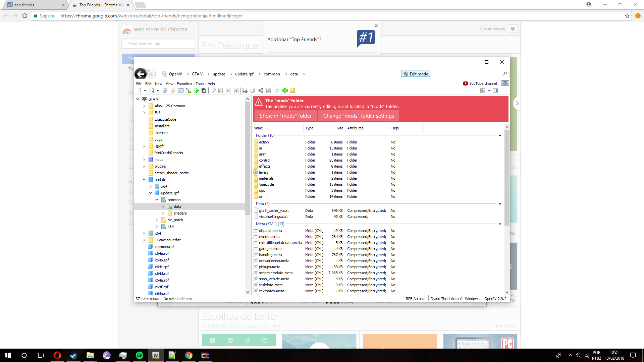Open the Favorites menu
This screenshot has width=644, height=362.
[184, 84]
